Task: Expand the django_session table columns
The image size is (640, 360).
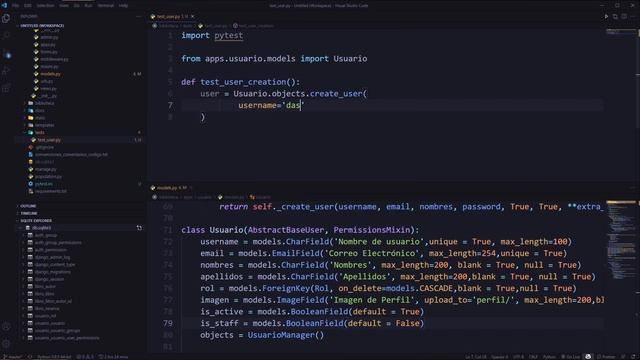Action: pyautogui.click(x=24, y=279)
